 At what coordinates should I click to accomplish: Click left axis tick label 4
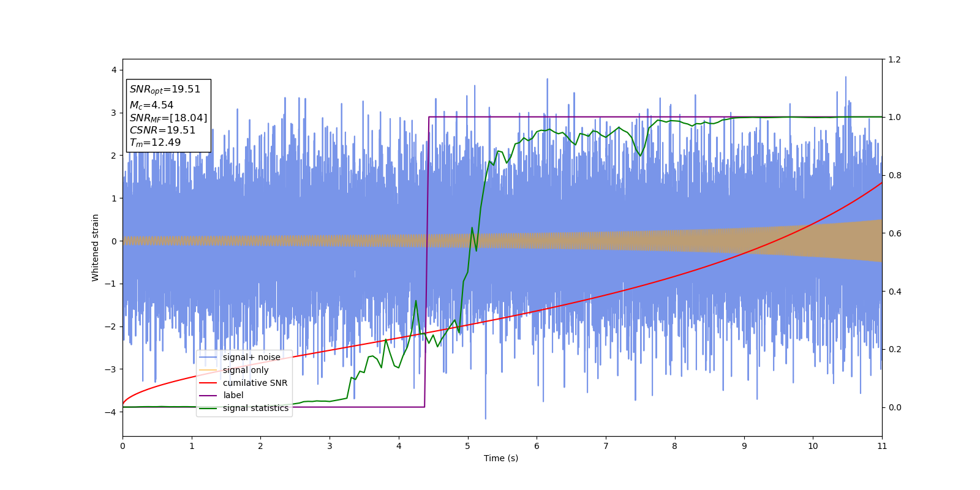[114, 70]
